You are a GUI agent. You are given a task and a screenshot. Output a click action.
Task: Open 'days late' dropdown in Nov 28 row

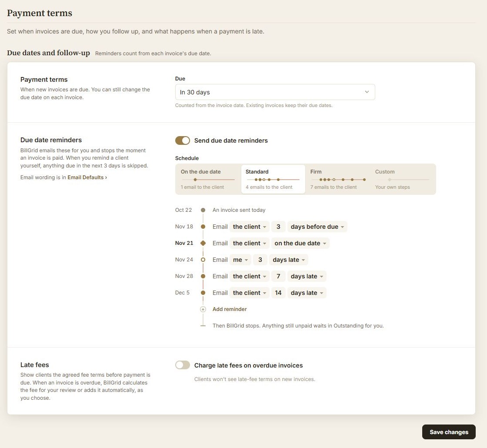pyautogui.click(x=307, y=276)
